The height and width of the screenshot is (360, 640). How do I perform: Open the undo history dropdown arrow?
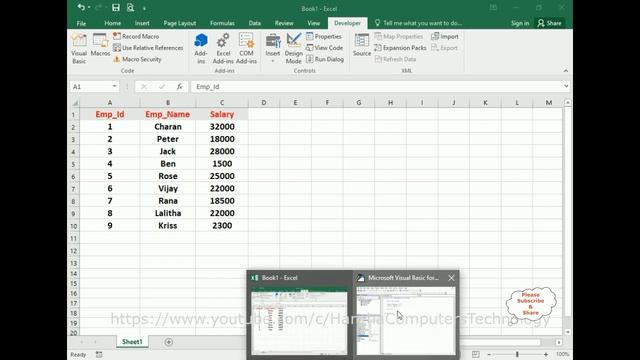pos(89,7)
